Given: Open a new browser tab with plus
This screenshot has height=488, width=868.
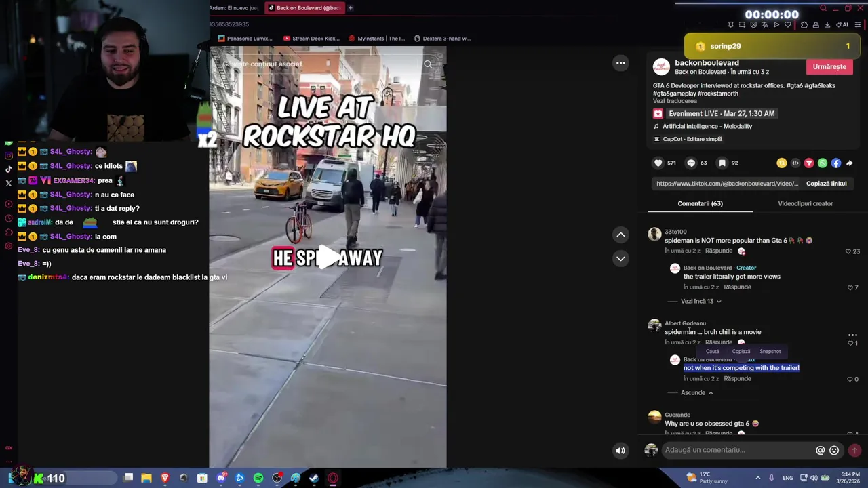Looking at the screenshot, I should (350, 8).
